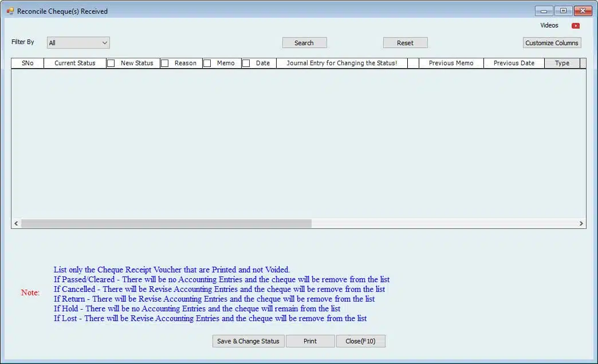Click Close(F10) button

[360, 341]
